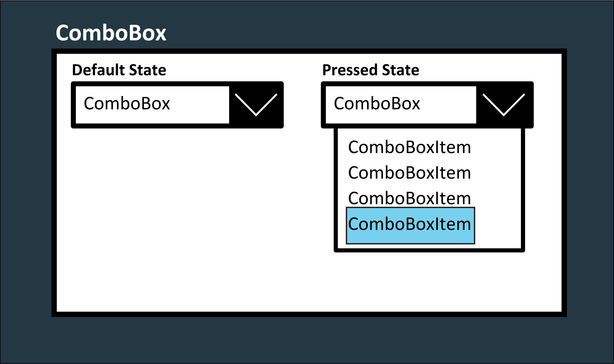Click the Pressed State ComboBox text field
The image size is (614, 364).
click(x=401, y=105)
